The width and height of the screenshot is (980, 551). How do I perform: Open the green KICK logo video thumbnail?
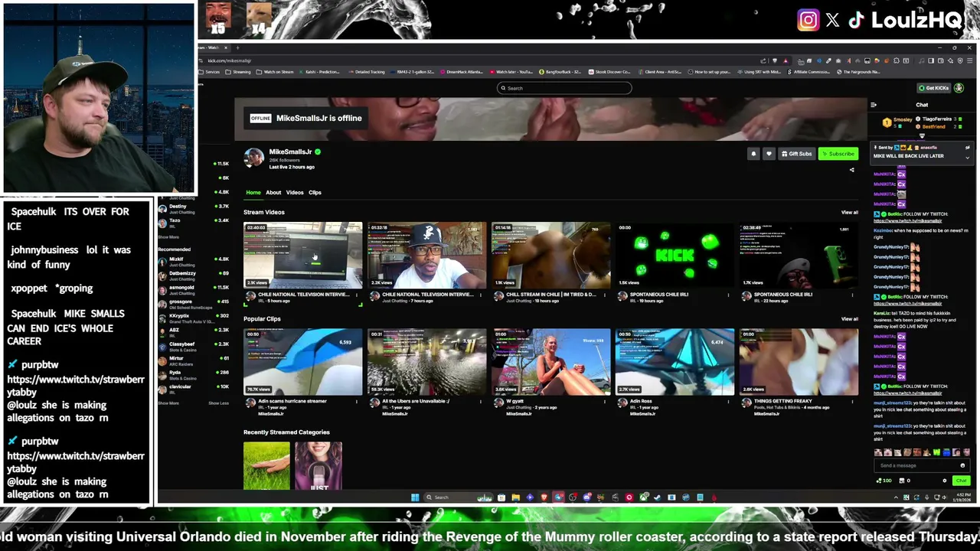[x=675, y=255]
